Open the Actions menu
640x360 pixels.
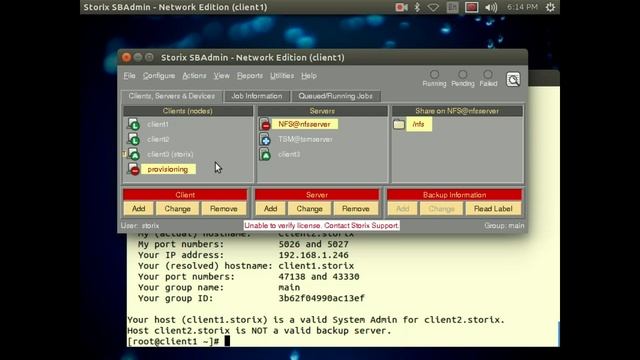point(194,76)
